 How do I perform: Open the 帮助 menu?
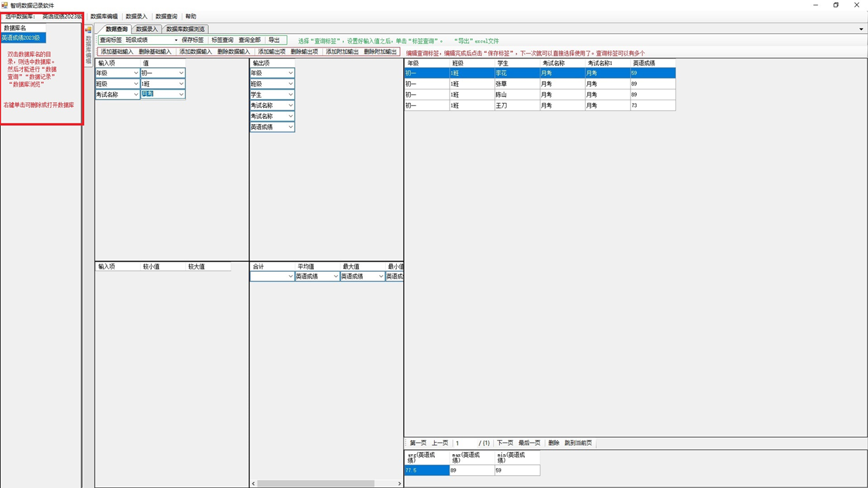tap(191, 16)
